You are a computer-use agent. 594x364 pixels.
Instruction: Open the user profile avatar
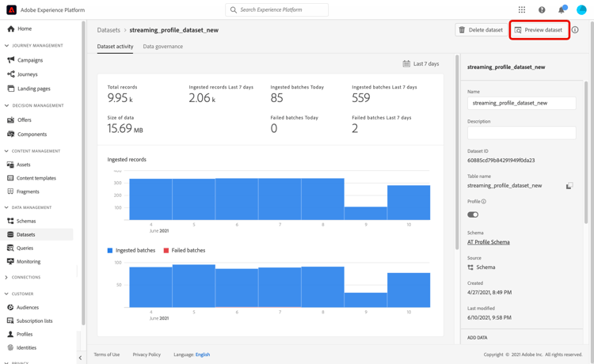click(581, 9)
